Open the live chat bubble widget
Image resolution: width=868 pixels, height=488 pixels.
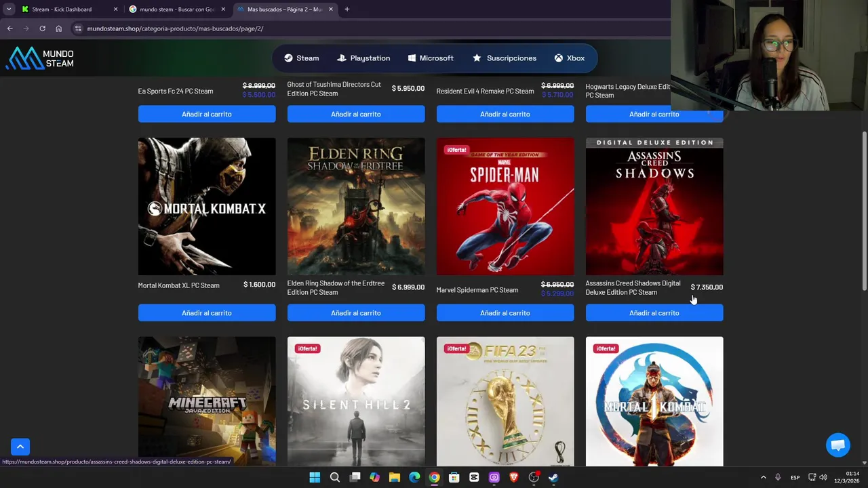coord(838,445)
